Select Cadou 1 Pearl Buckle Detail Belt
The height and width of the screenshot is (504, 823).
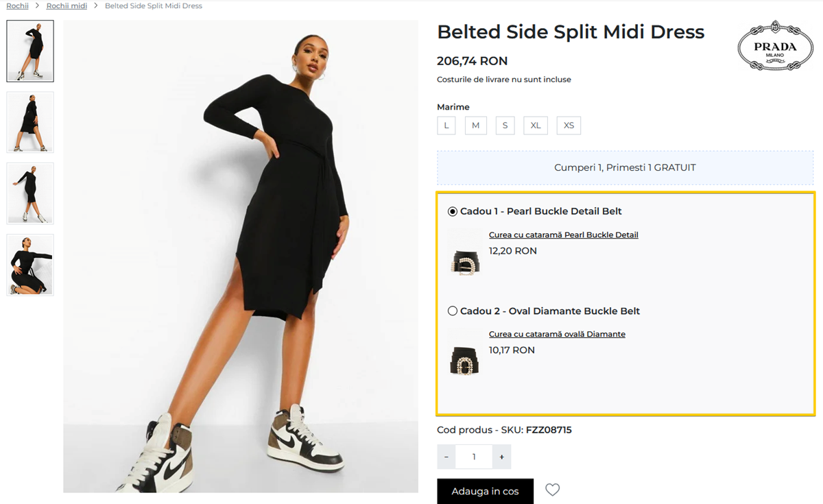(x=453, y=212)
